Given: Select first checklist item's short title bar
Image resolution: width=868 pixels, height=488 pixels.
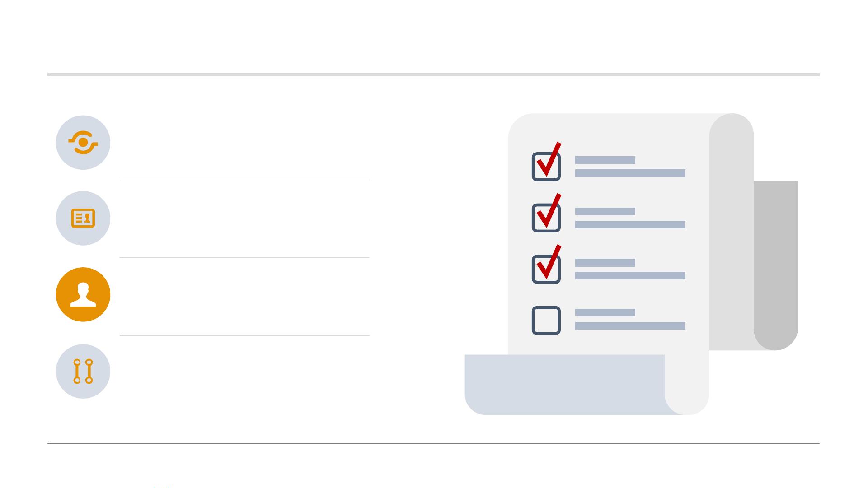Looking at the screenshot, I should (x=605, y=160).
